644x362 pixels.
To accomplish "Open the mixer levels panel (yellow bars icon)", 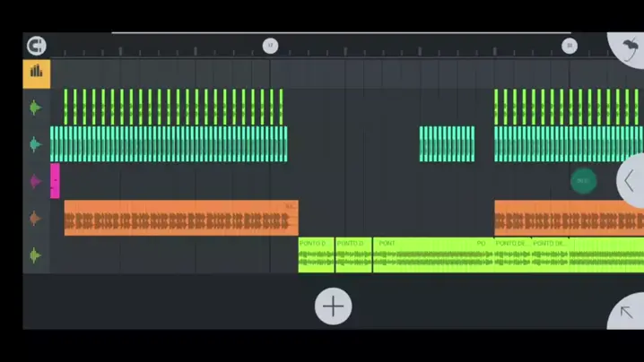I will pos(37,72).
